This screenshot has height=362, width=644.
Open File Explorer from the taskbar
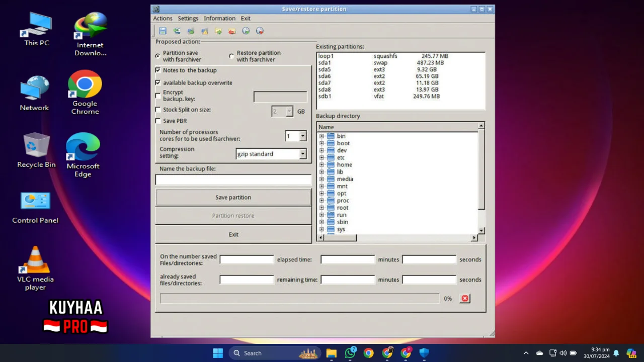click(x=331, y=353)
